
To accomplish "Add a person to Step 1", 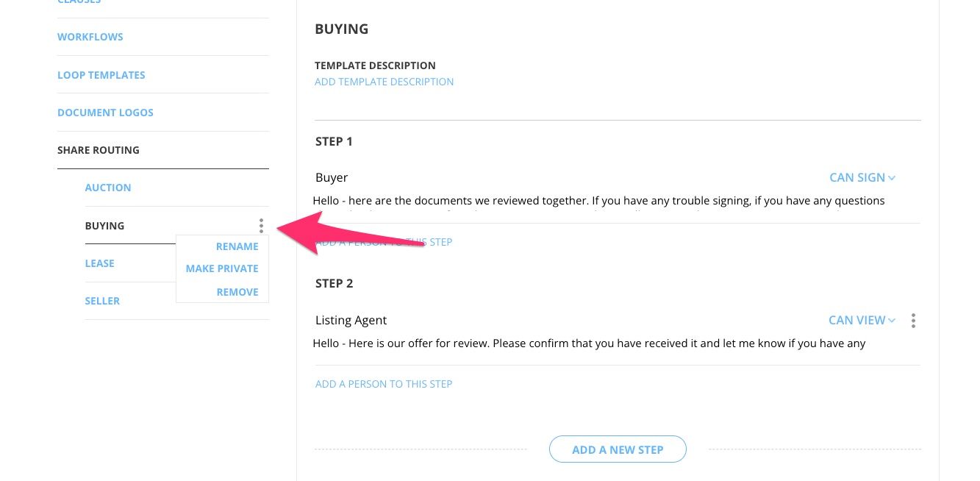I will (383, 241).
